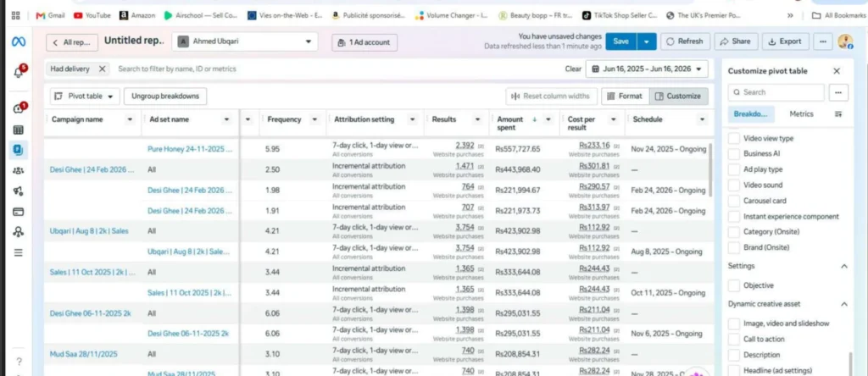Open the browser apps grid icon

[15, 15]
